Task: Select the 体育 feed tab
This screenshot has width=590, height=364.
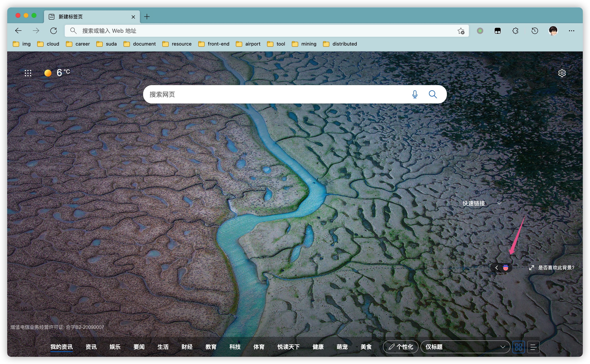Action: (259, 347)
